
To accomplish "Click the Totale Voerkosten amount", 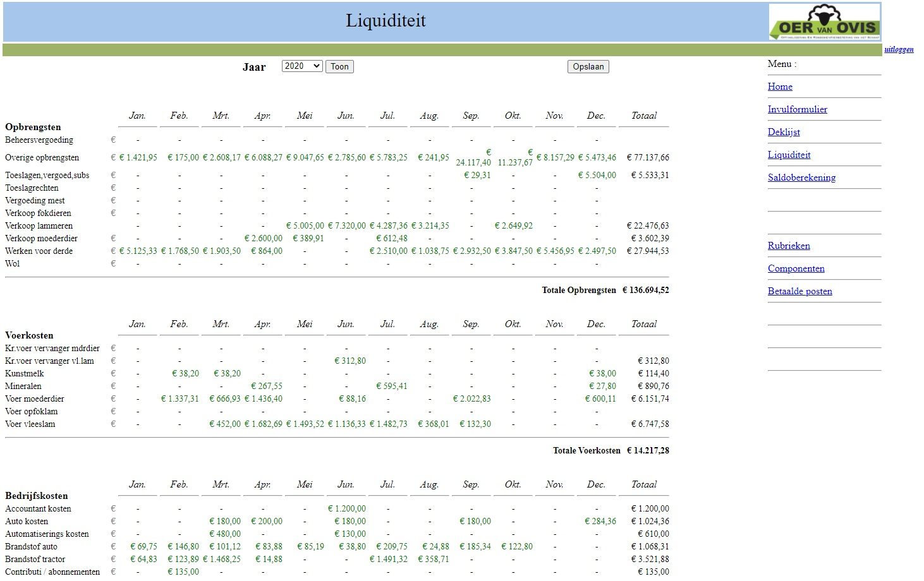I will click(x=647, y=451).
